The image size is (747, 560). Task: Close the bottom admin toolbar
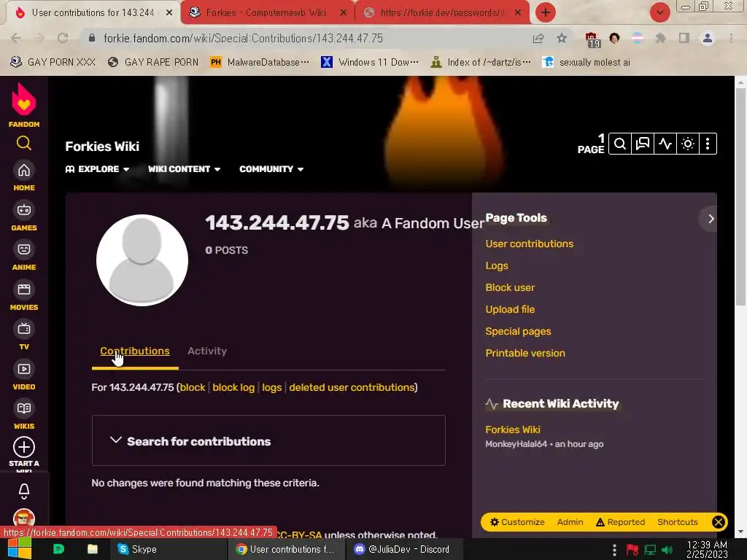point(719,522)
